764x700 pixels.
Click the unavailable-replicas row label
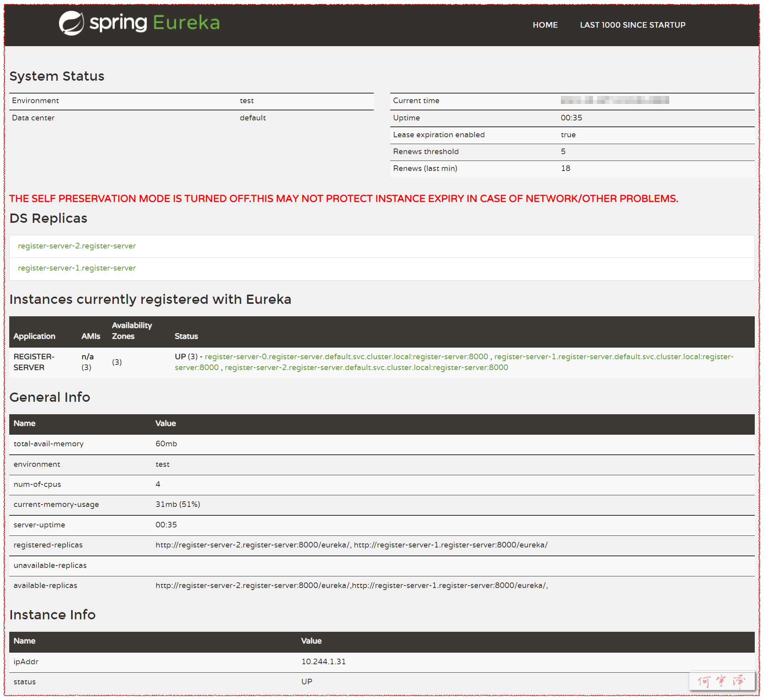(x=50, y=566)
